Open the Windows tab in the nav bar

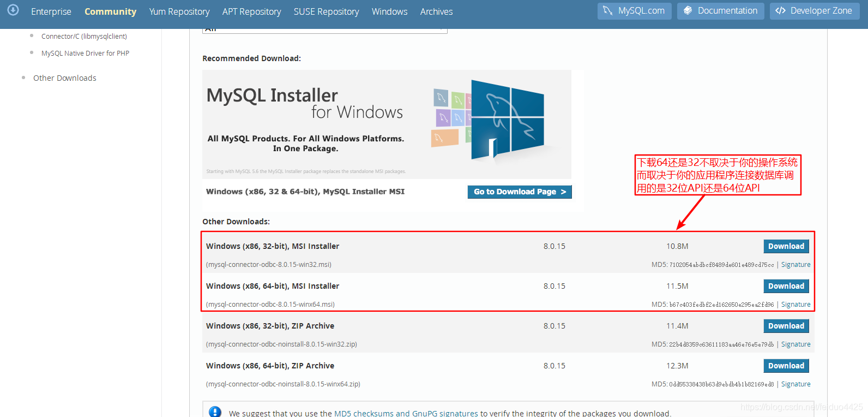pyautogui.click(x=390, y=11)
